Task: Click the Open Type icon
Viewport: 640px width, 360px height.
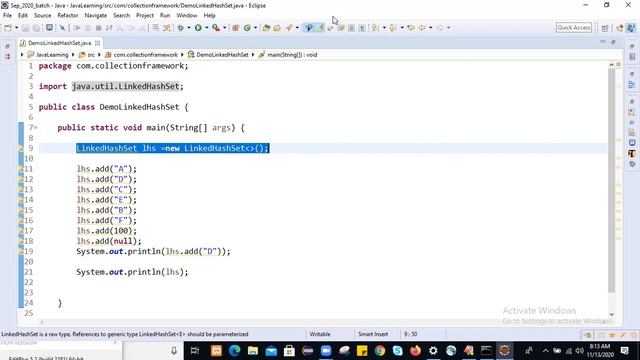Action: point(266,28)
